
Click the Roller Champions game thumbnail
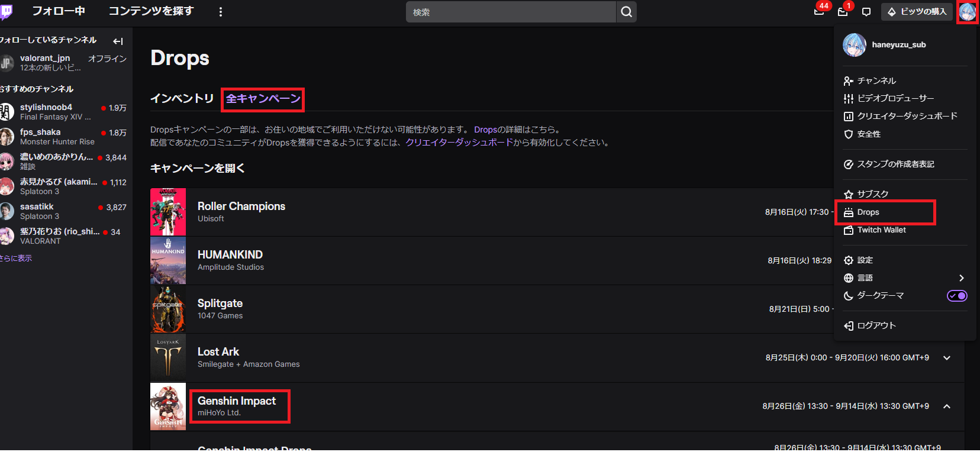[168, 212]
